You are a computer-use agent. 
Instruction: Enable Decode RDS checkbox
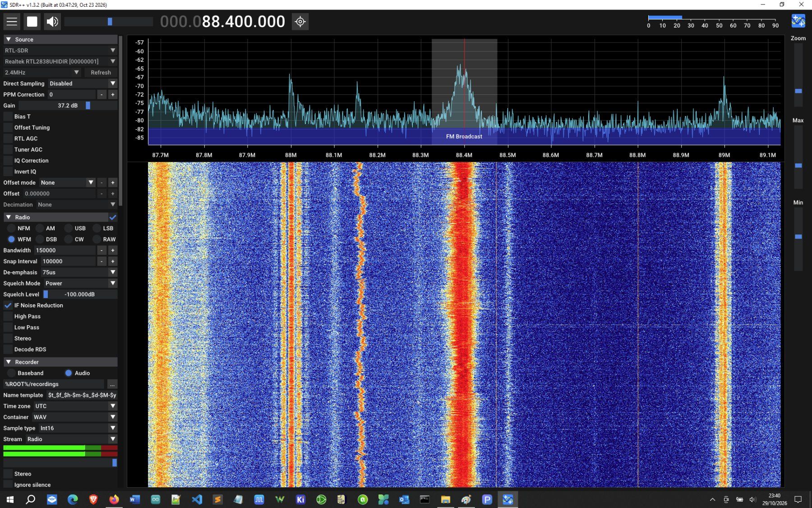pos(8,350)
